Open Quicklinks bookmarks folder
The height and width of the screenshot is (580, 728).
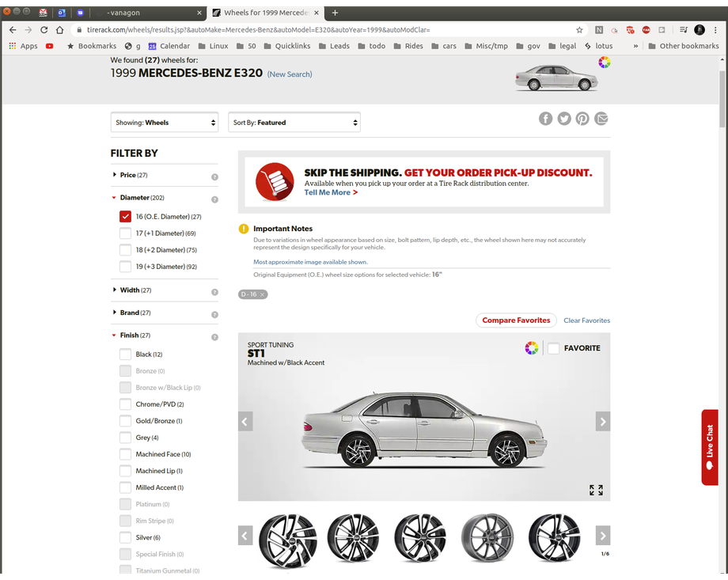(x=287, y=46)
